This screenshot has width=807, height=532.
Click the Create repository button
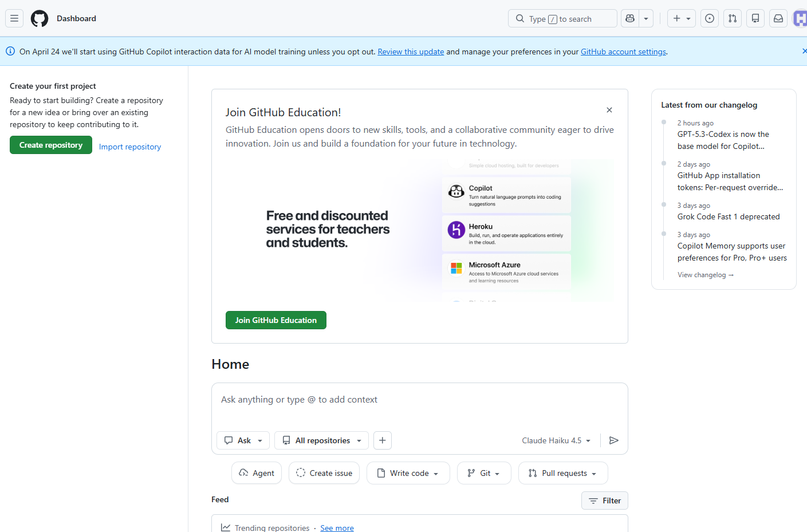click(51, 145)
